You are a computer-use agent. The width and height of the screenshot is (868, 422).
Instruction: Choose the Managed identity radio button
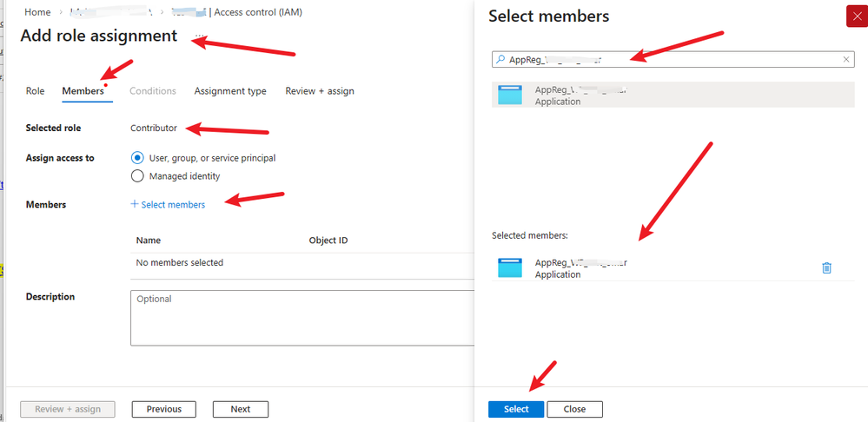click(137, 176)
